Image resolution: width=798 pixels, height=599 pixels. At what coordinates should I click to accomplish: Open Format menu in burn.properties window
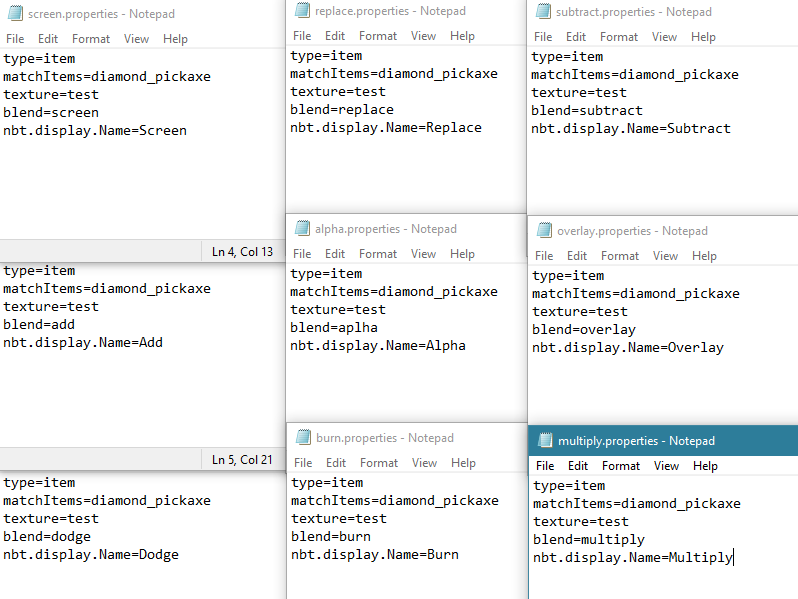379,463
